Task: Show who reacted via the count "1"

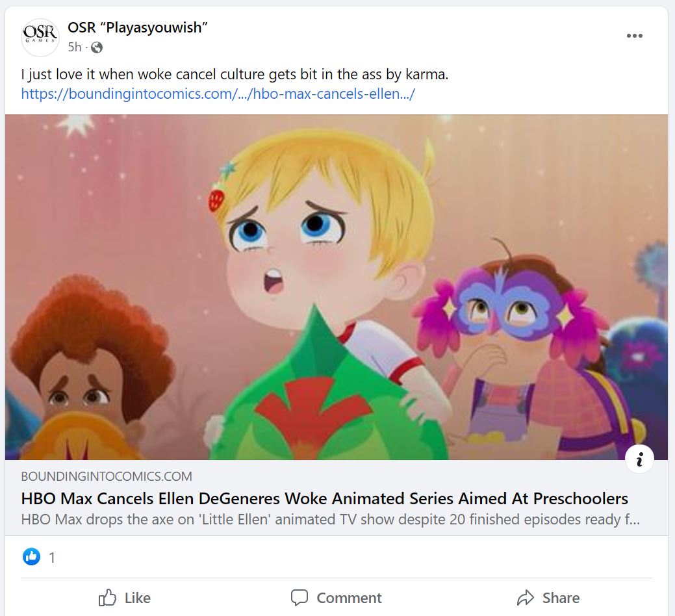Action: pos(52,558)
